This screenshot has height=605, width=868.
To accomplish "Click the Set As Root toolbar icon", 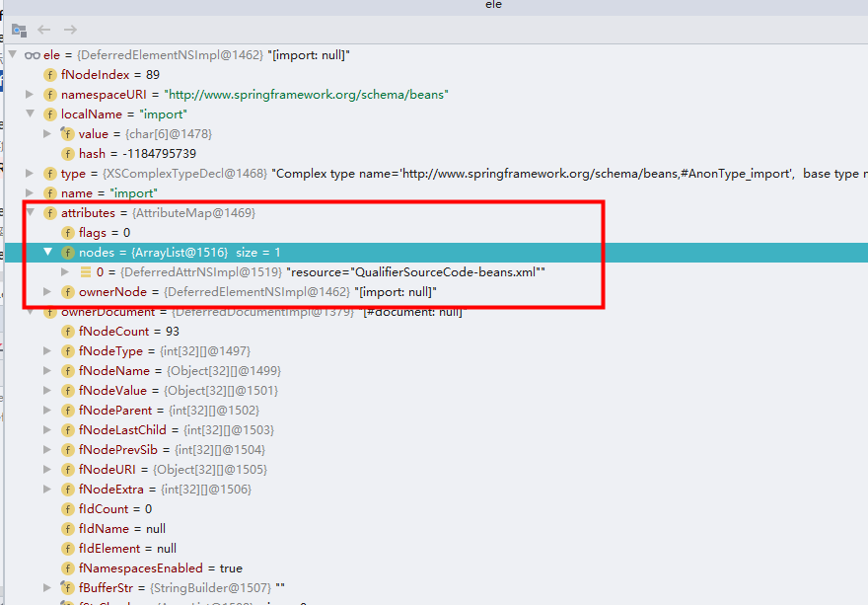I will click(x=19, y=31).
